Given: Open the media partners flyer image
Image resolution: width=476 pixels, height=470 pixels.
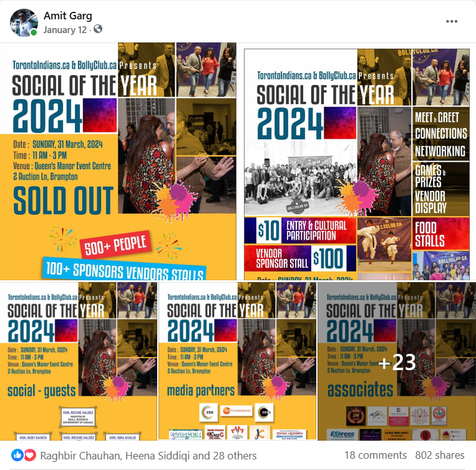Looking at the screenshot, I should point(238,361).
